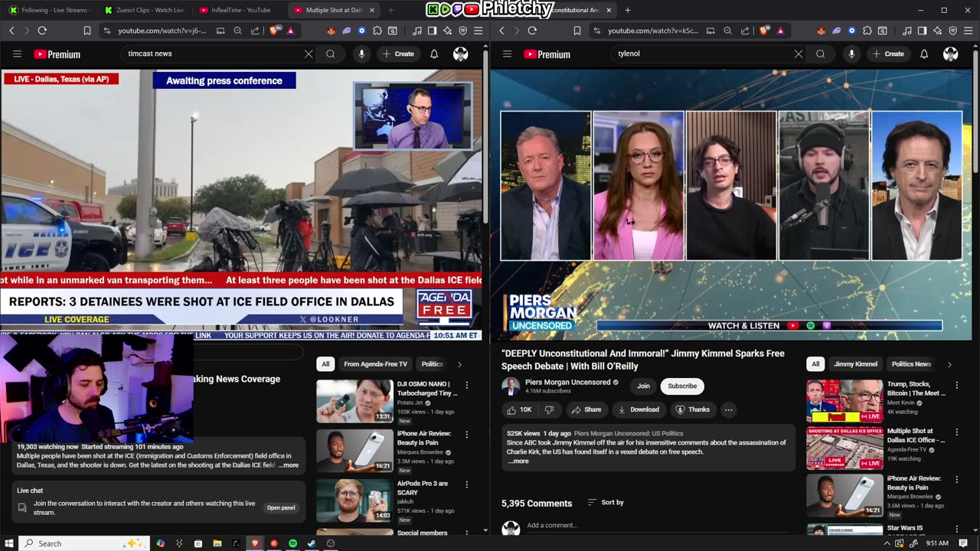Toggle bookmark for the right window page
Viewport: 980px width, 551px height.
577,31
